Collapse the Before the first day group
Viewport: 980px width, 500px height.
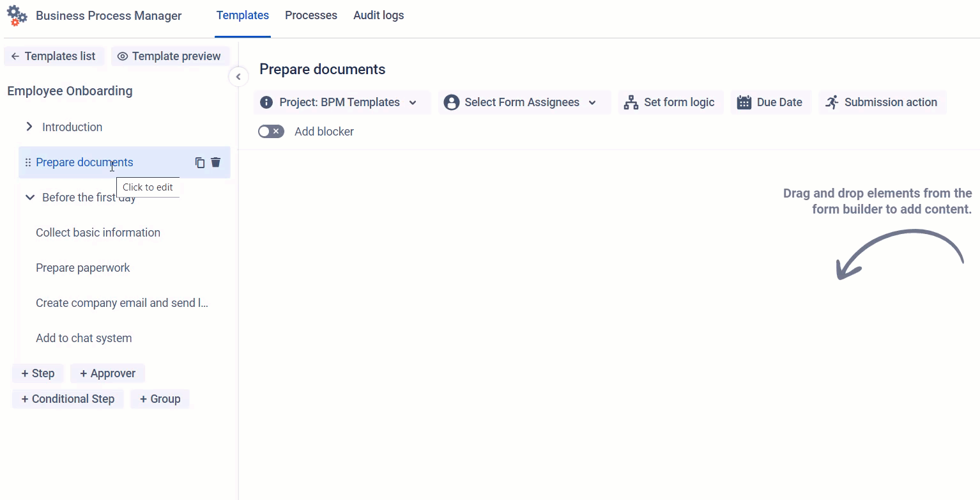[x=29, y=198]
